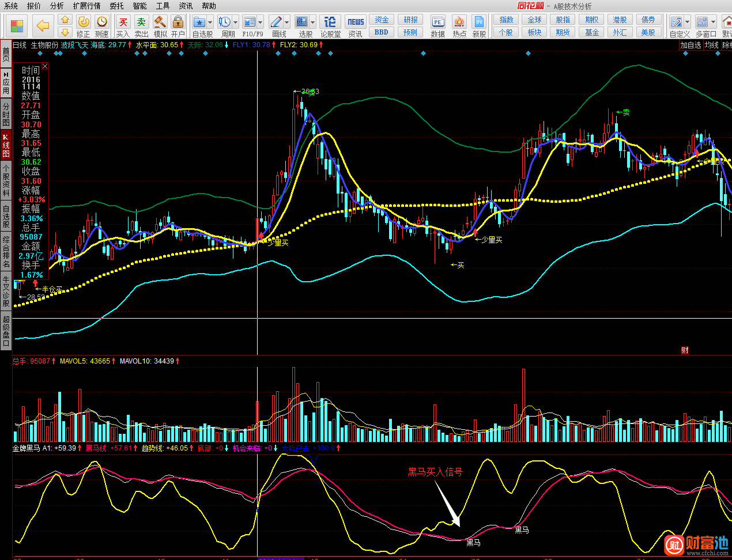Screen dimensions: 732x560
Task: Click the 开户 padlock icon
Action: (x=178, y=22)
